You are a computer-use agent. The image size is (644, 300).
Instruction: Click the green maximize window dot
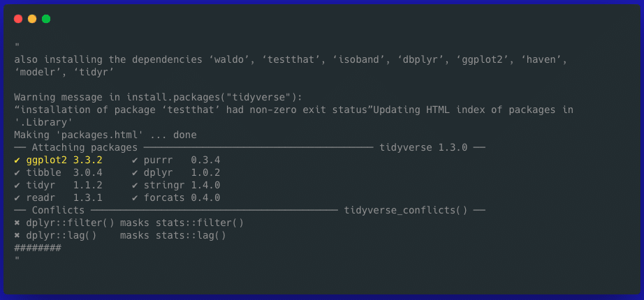pyautogui.click(x=46, y=19)
